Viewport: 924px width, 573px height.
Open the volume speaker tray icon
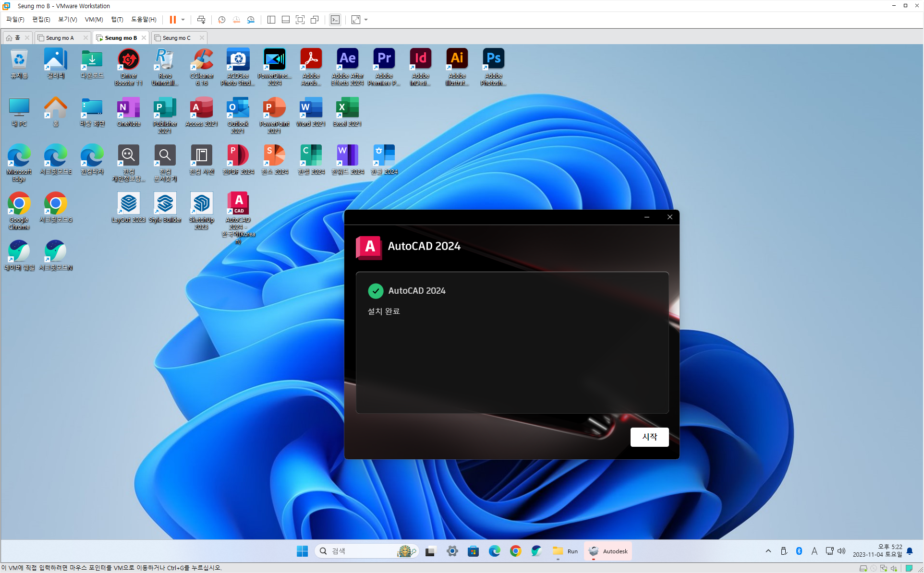click(x=841, y=551)
